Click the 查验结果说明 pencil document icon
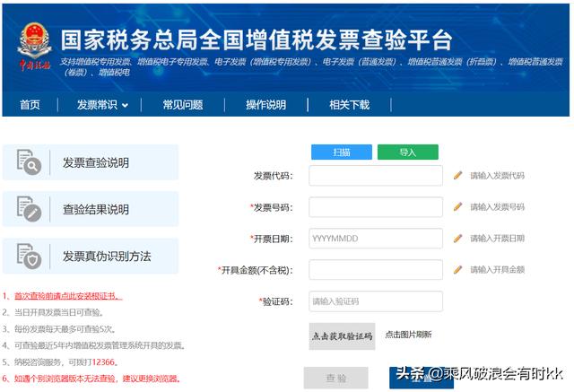574x392 pixels. tap(30, 209)
